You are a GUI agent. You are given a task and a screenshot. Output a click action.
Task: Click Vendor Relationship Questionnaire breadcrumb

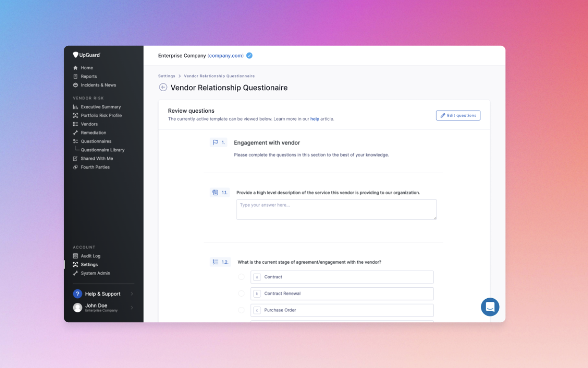(x=219, y=76)
